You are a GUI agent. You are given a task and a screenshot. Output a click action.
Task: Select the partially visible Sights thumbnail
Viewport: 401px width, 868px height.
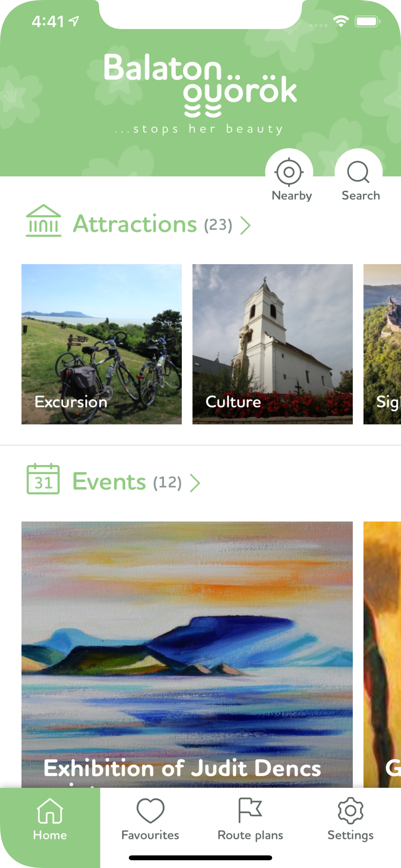382,344
